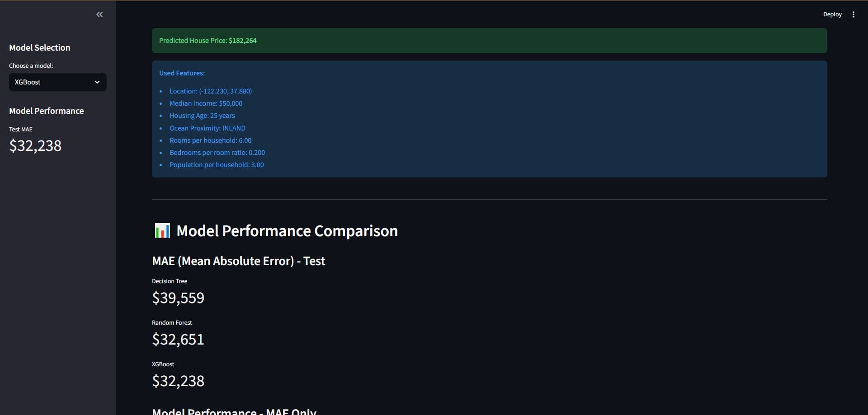The image size is (868, 415).
Task: Collapse the sidebar with the double-arrow icon
Action: 99,14
